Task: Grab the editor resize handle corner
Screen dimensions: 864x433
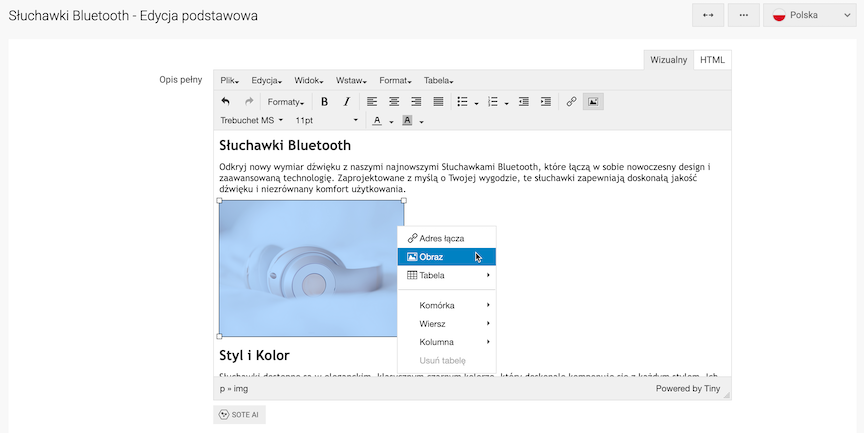Action: (726, 395)
